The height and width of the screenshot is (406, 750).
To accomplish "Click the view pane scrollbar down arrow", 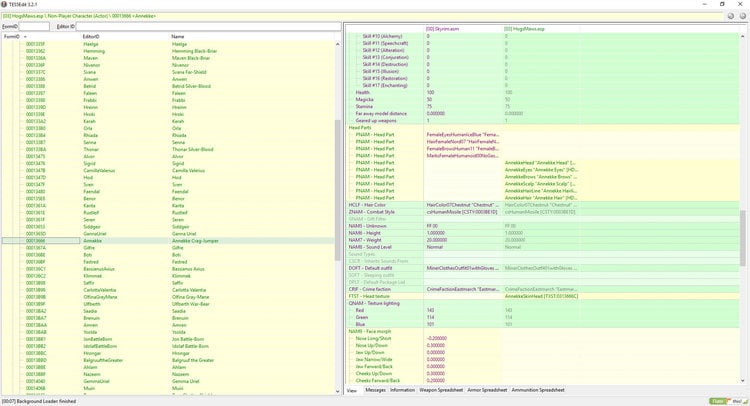I will point(743,381).
